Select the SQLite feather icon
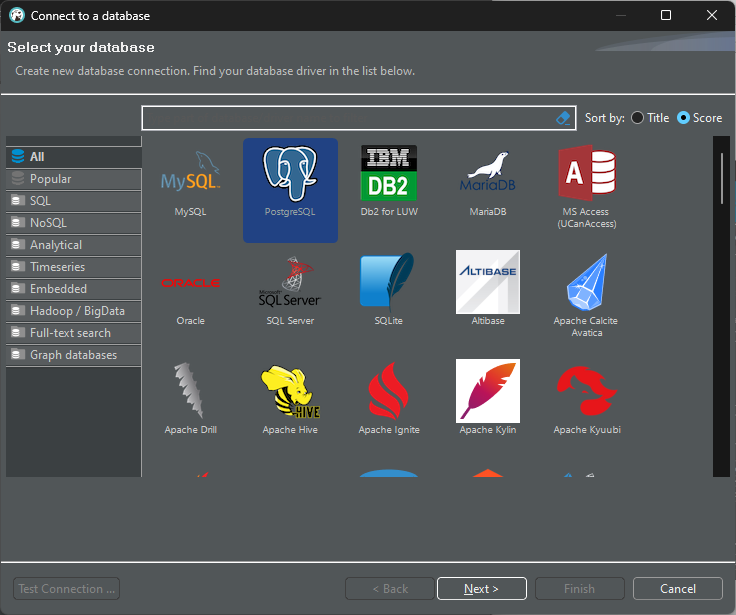 (388, 282)
